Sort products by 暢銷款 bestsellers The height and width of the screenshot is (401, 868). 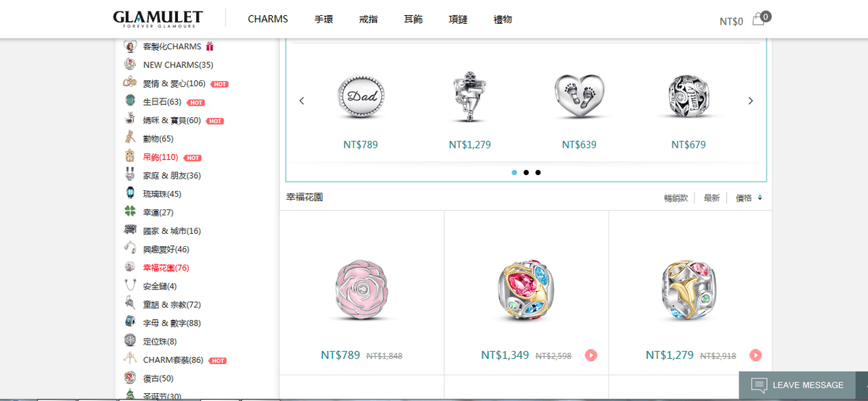coord(677,198)
